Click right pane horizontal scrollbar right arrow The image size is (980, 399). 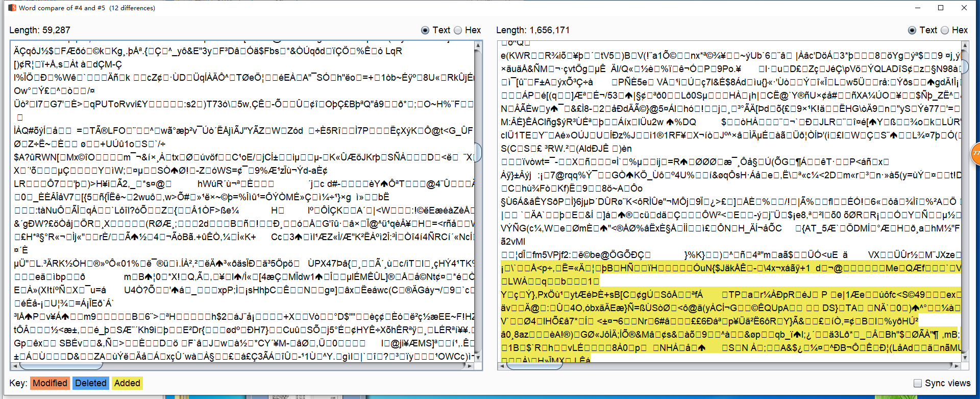point(957,366)
